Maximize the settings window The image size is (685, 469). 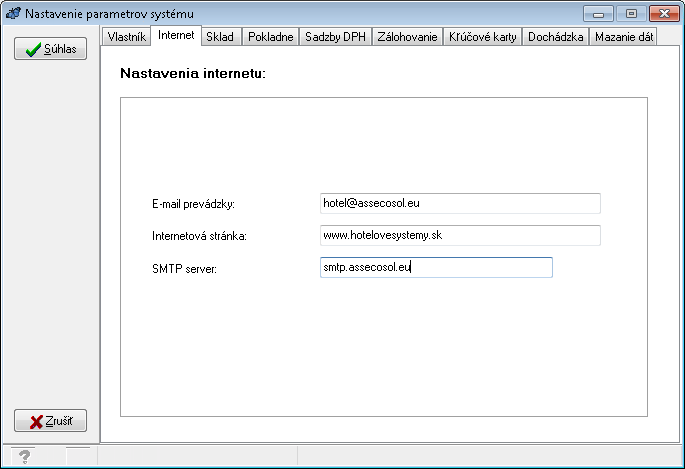tap(631, 14)
